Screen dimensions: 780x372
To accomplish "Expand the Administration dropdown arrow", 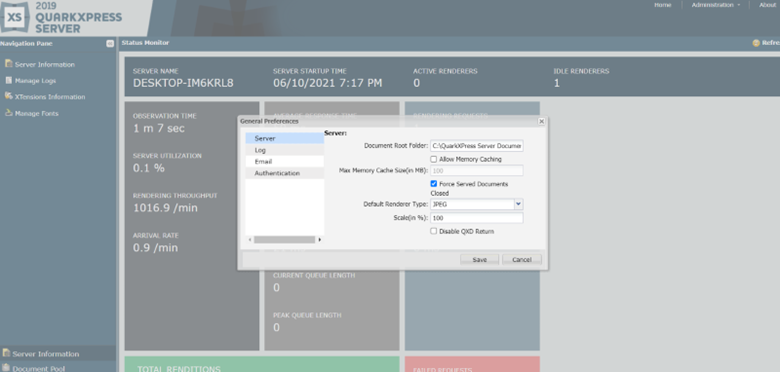I will pos(738,5).
